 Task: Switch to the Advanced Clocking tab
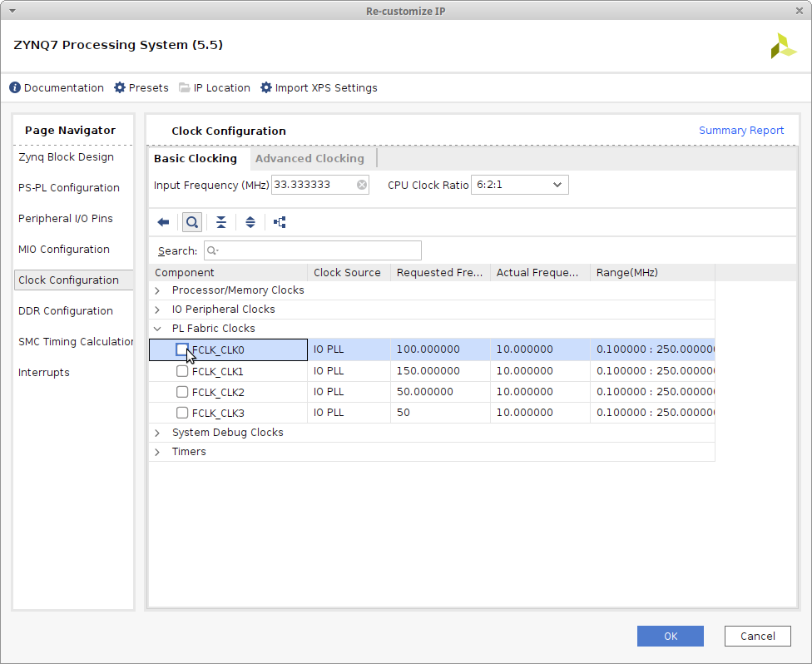point(309,158)
